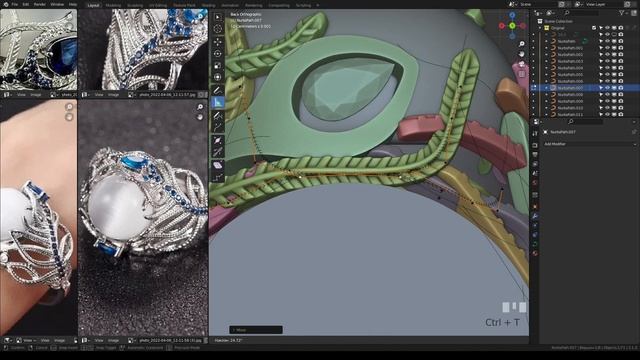The width and height of the screenshot is (640, 360).
Task: Open outliner filter dropdown
Action: tap(623, 13)
